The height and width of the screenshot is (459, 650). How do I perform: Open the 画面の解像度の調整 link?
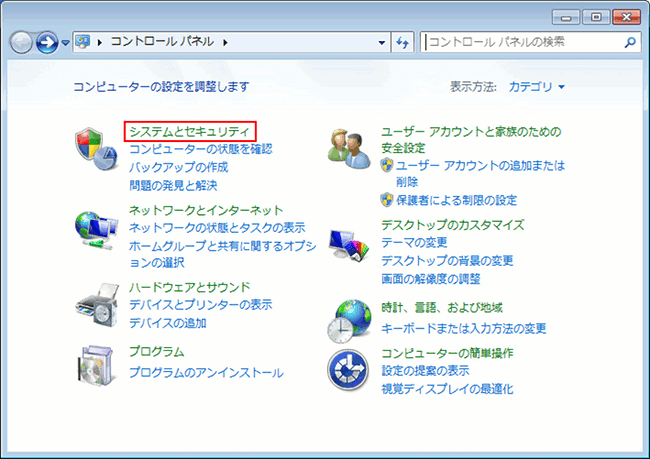coord(431,278)
